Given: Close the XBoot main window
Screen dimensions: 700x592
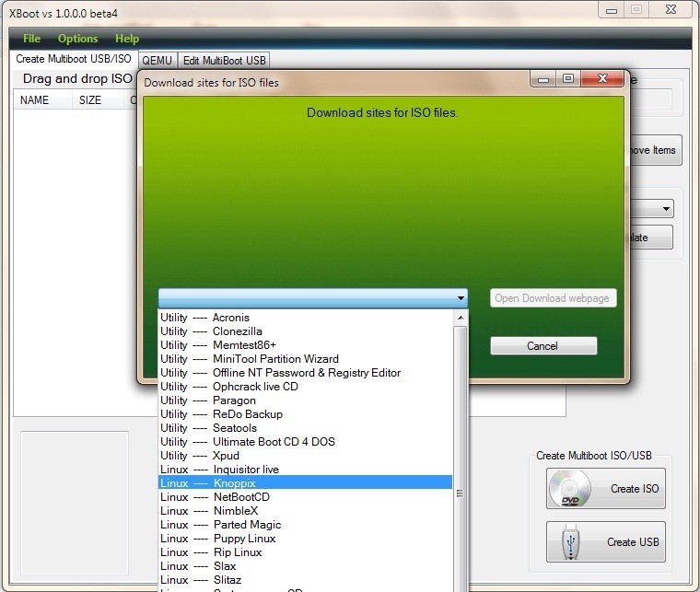Looking at the screenshot, I should point(671,9).
